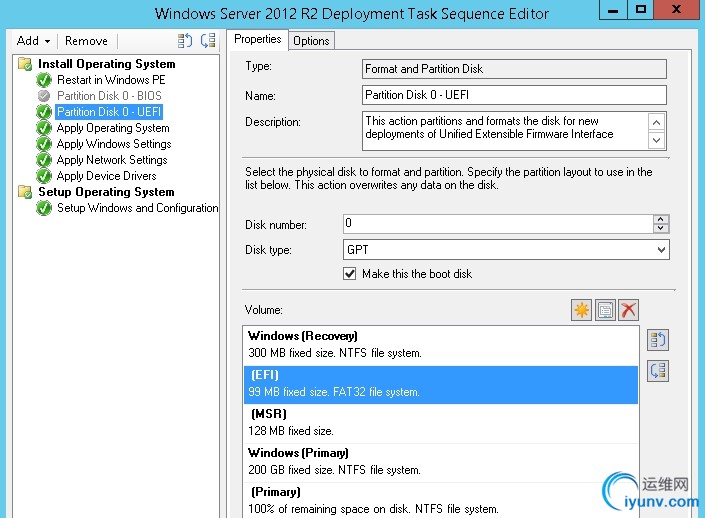This screenshot has height=518, width=705.
Task: Click the move step up icon in tree toolbar
Action: [x=185, y=40]
